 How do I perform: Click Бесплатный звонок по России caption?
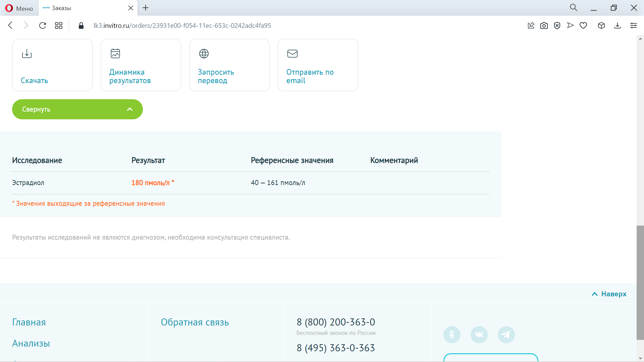336,333
